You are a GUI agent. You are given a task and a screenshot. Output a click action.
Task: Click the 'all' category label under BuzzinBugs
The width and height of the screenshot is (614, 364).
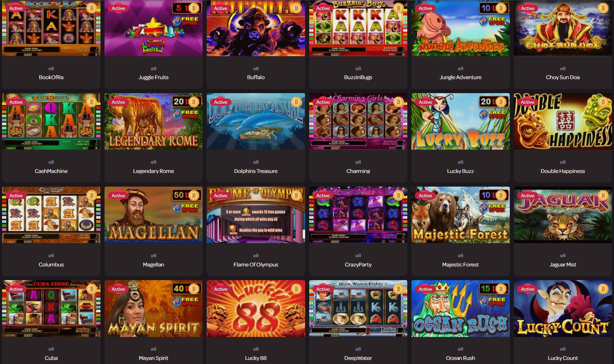358,68
